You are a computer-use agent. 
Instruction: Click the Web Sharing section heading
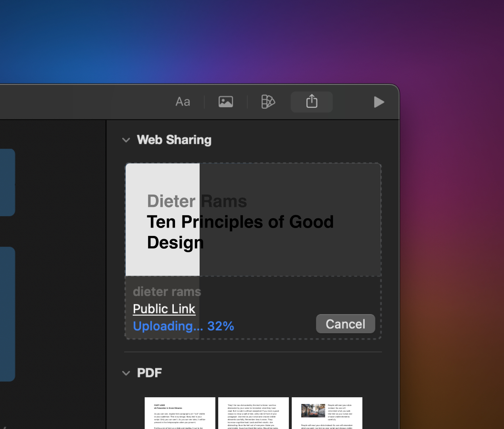tap(174, 140)
